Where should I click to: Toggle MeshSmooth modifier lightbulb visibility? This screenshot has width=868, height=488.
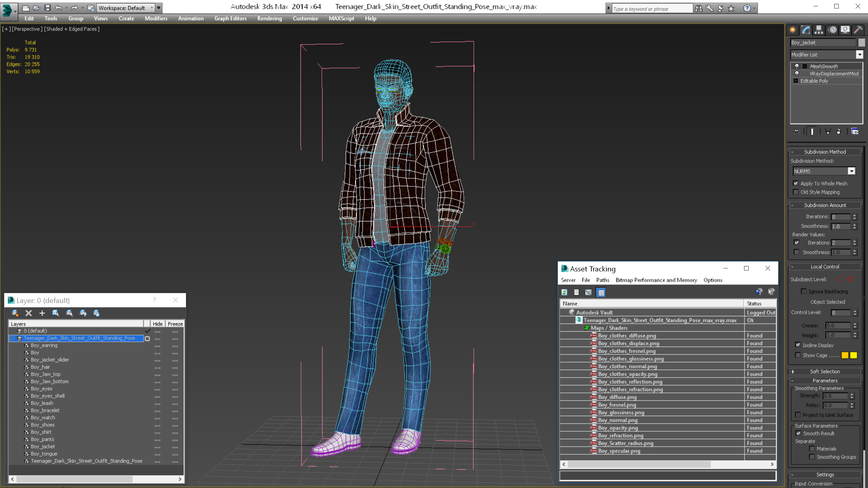point(797,66)
